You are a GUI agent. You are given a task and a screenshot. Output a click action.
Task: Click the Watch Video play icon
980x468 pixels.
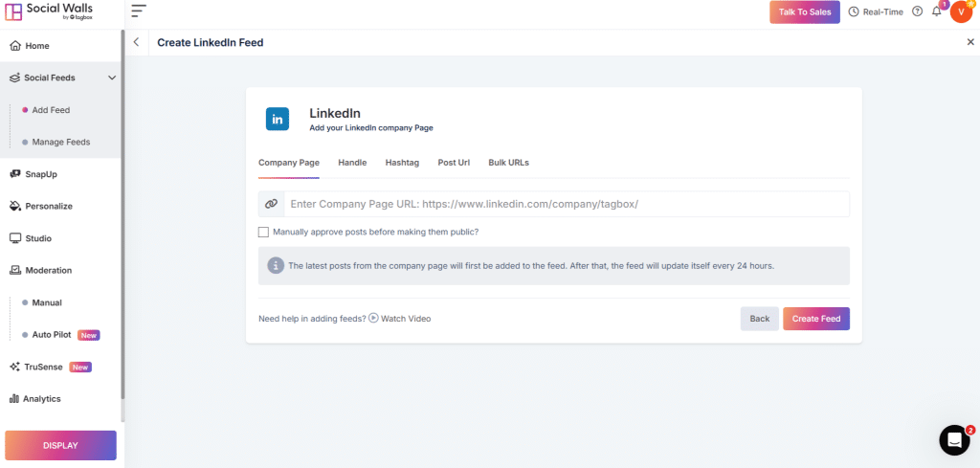pos(373,318)
